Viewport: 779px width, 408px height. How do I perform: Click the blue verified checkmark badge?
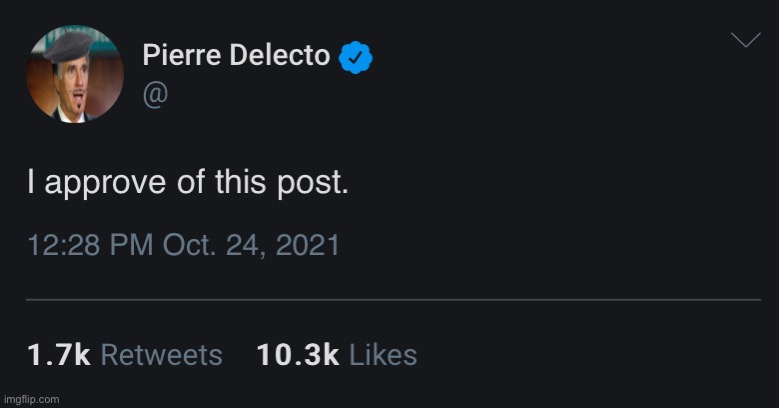click(355, 56)
